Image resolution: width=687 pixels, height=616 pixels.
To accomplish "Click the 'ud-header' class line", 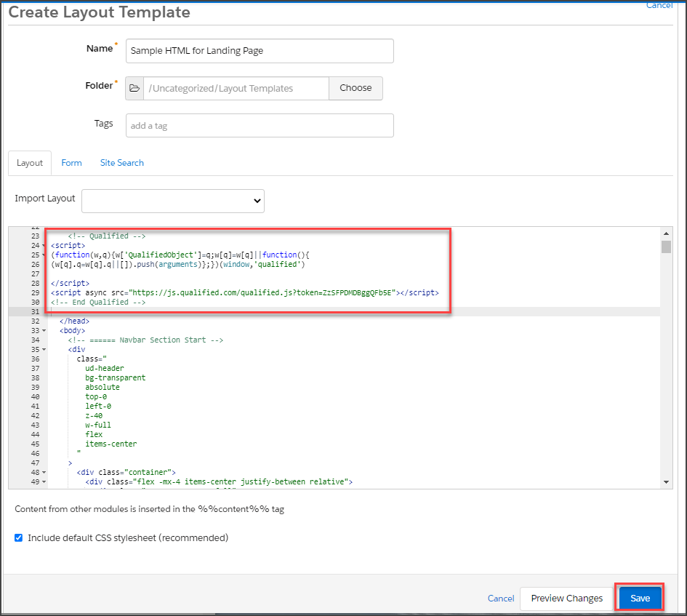I will click(x=104, y=368).
